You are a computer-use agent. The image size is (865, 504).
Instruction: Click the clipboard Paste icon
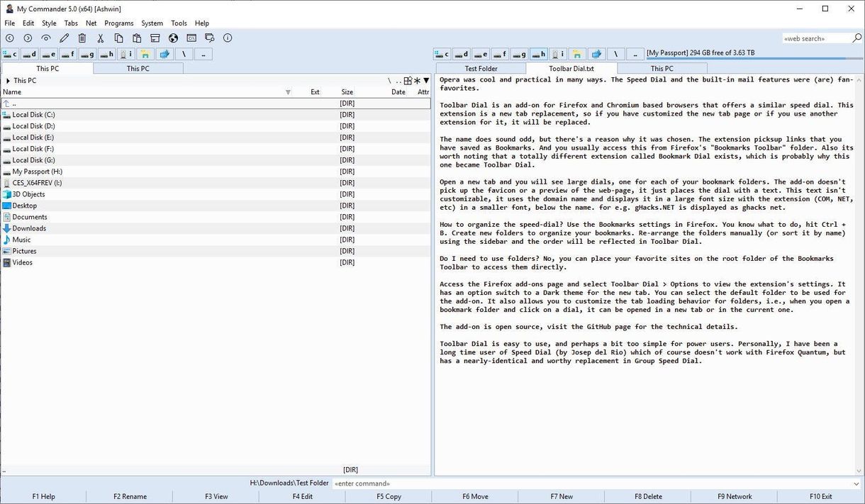pos(137,38)
